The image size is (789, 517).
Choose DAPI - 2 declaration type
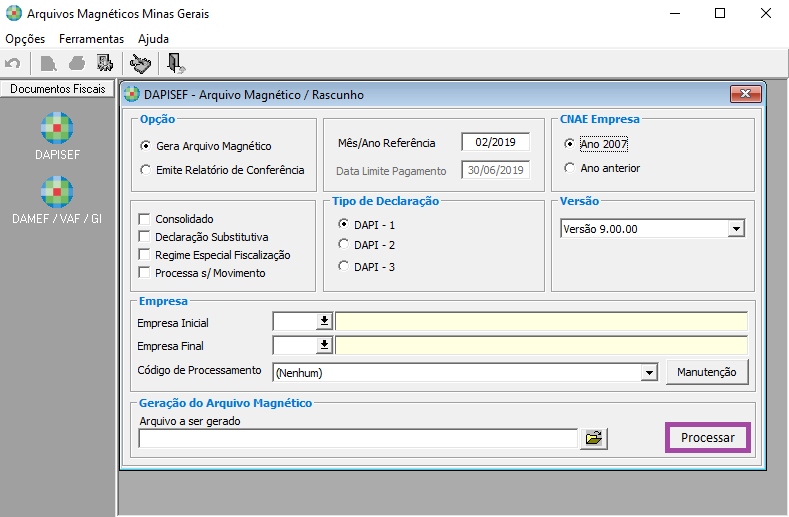click(344, 245)
